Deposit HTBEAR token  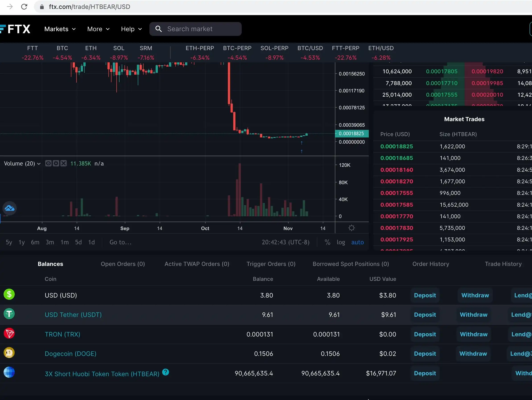[x=425, y=373]
